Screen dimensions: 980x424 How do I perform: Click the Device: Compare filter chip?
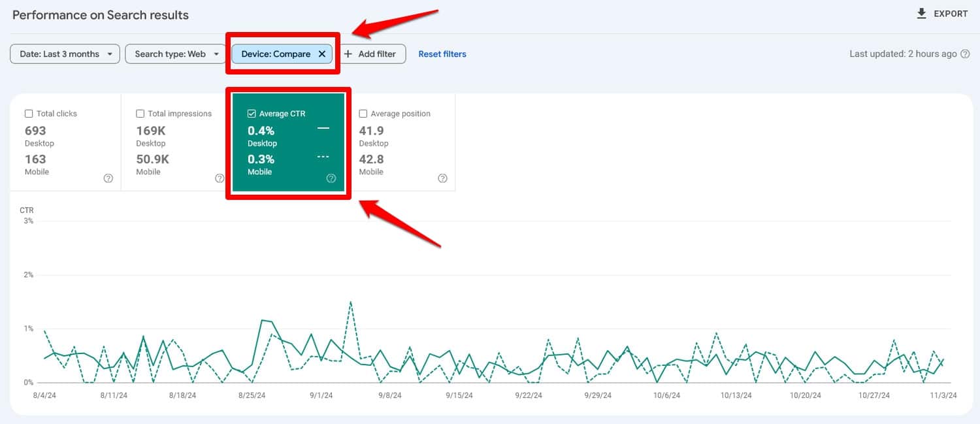pos(276,54)
